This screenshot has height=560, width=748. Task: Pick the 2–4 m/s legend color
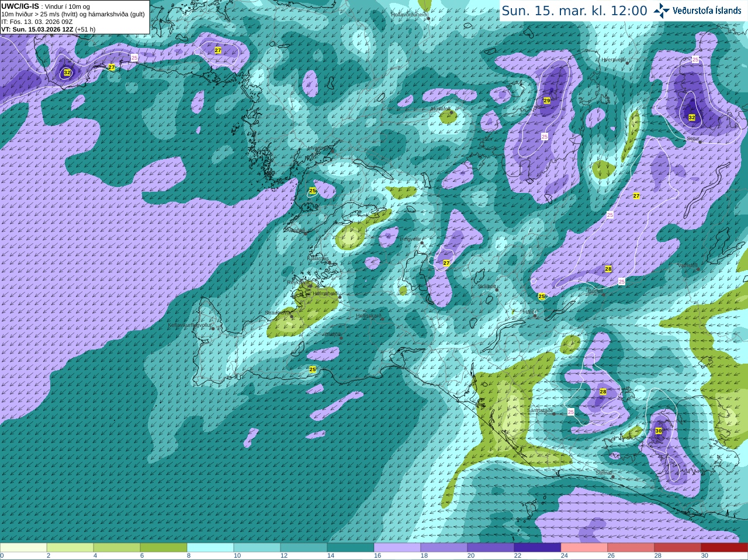point(70,548)
